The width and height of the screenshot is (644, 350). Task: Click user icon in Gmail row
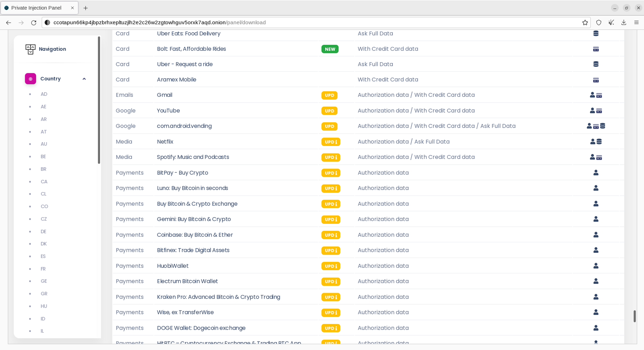[x=592, y=95]
